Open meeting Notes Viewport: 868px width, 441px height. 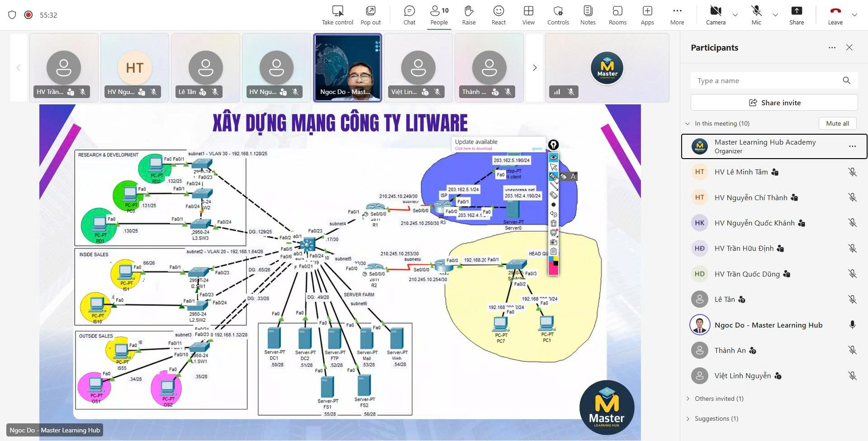588,15
